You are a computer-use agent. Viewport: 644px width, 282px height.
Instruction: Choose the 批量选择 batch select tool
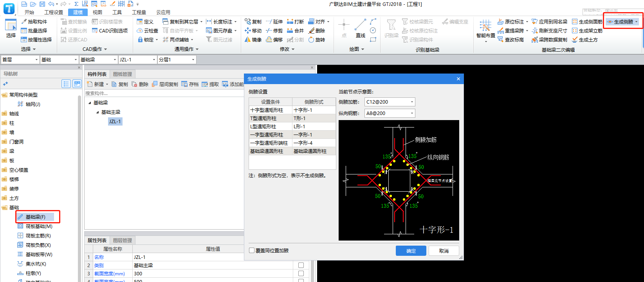(34, 31)
